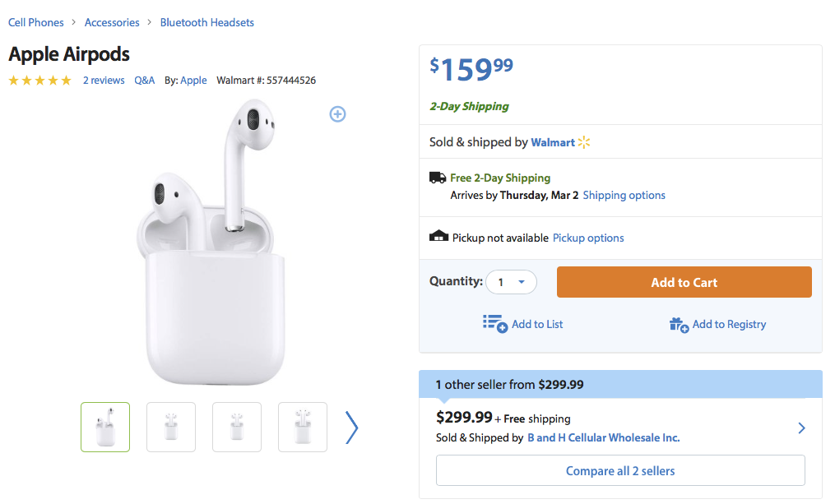Click the Add to Registry gift icon
Image resolution: width=835 pixels, height=504 pixels.
click(x=679, y=325)
